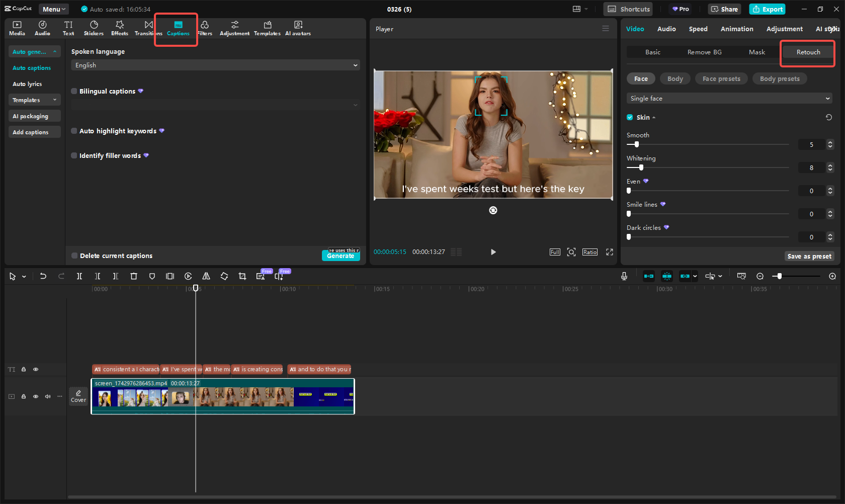Click the Generate captions button
845x504 pixels.
(x=341, y=255)
